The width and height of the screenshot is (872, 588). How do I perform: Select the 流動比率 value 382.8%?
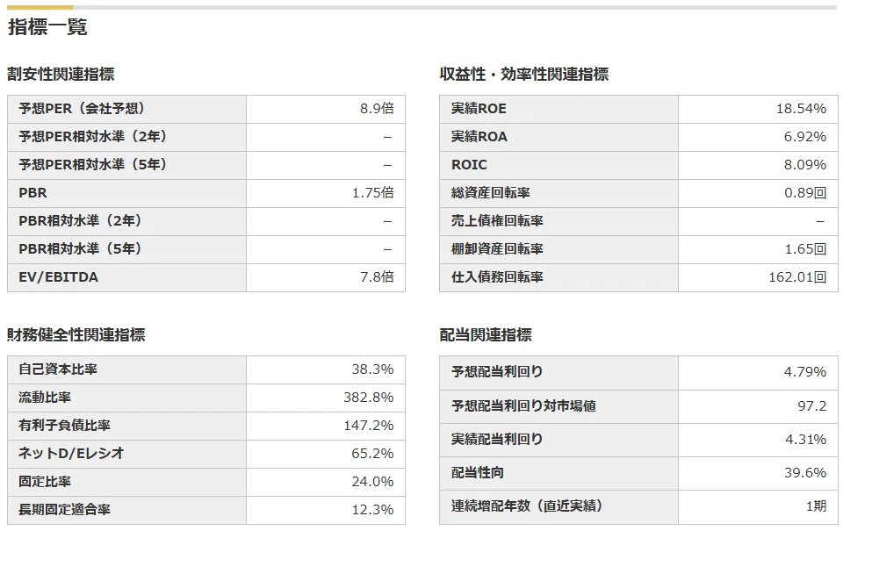[x=368, y=398]
